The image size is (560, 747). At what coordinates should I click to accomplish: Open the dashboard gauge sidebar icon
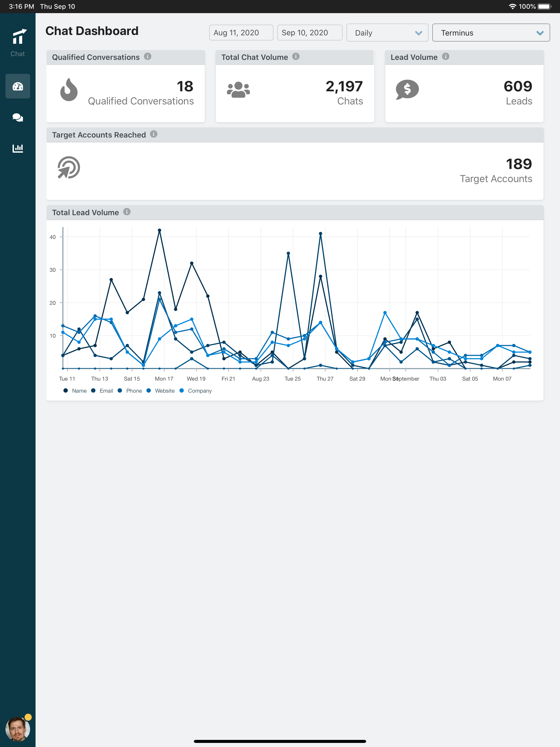(x=17, y=86)
